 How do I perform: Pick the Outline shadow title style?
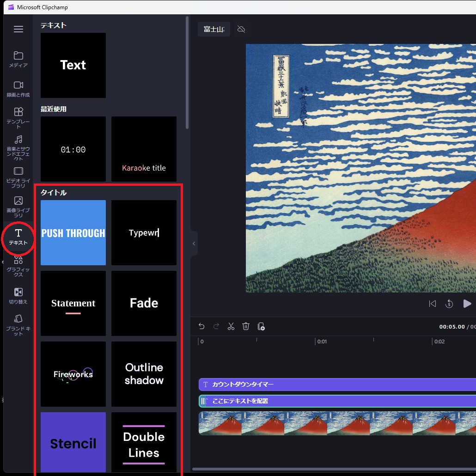(x=144, y=374)
